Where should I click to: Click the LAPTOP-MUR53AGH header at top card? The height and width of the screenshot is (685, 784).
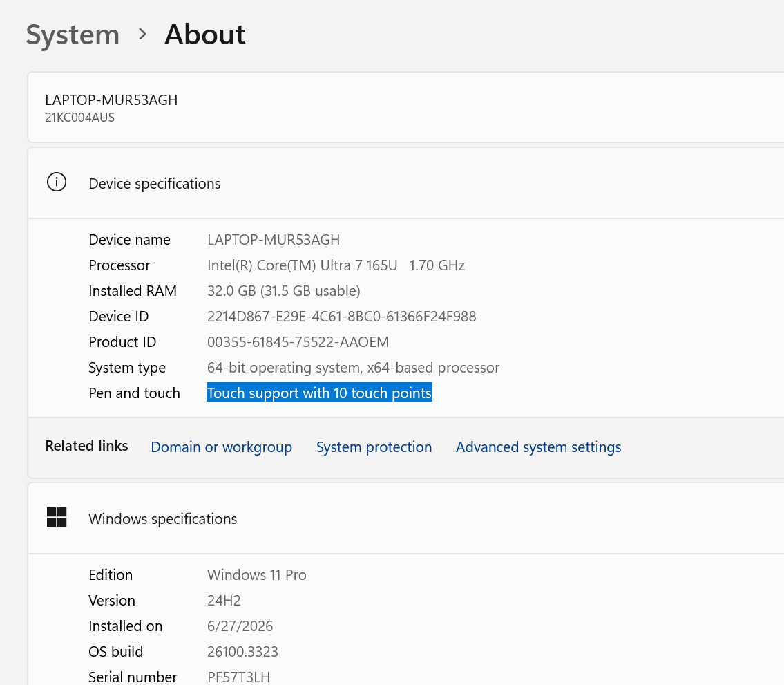(111, 100)
